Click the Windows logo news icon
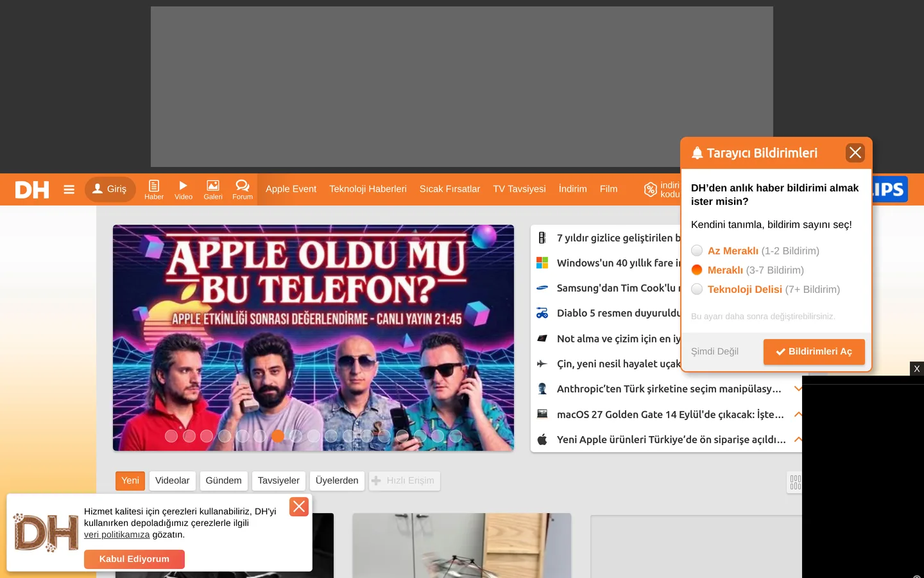Screen dimensions: 924x578 click(542, 263)
